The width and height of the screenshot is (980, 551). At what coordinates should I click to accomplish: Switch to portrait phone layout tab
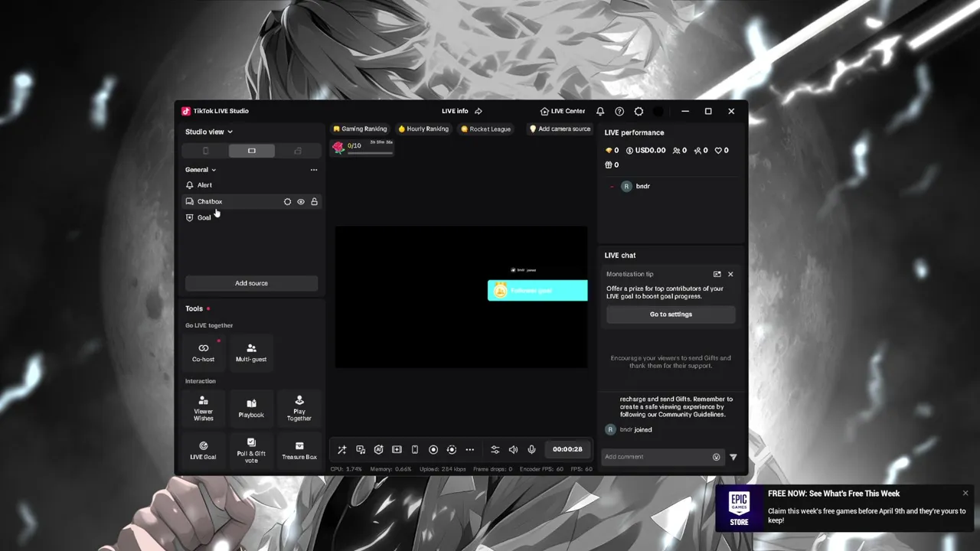(205, 151)
